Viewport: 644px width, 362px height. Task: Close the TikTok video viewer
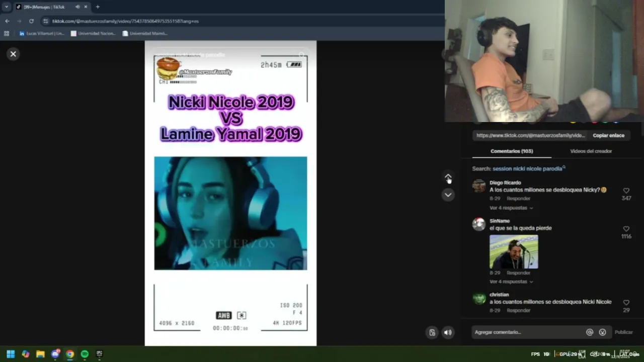[x=13, y=54]
